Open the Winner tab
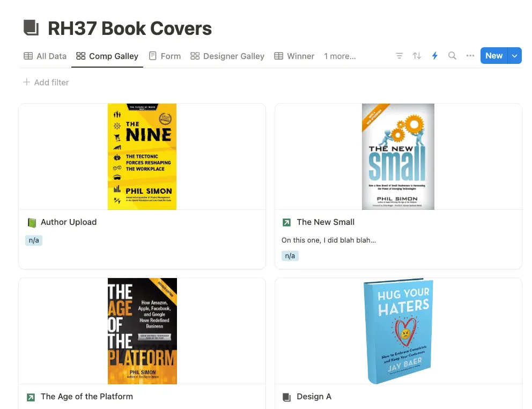This screenshot has width=532, height=409. click(294, 56)
